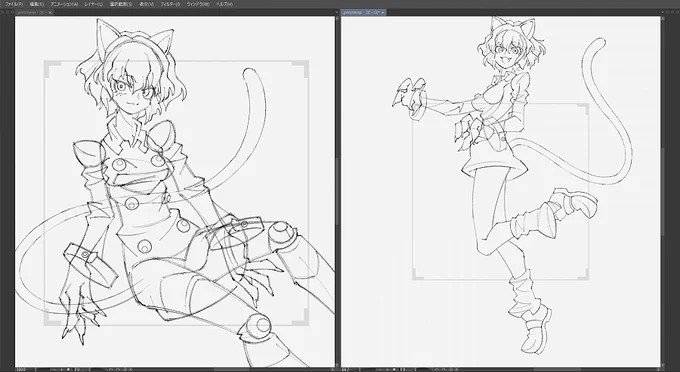Open the 選択範囲 (Selection) menu

coord(121,4)
